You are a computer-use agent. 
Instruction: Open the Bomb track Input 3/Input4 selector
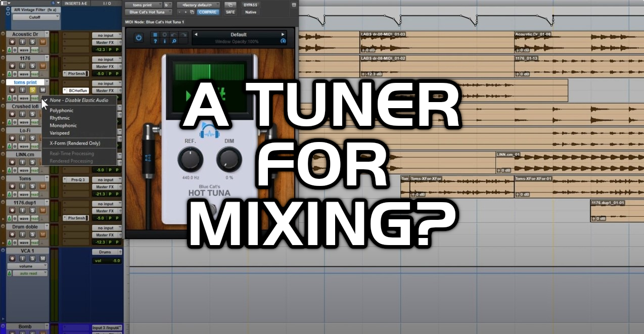pyautogui.click(x=107, y=327)
